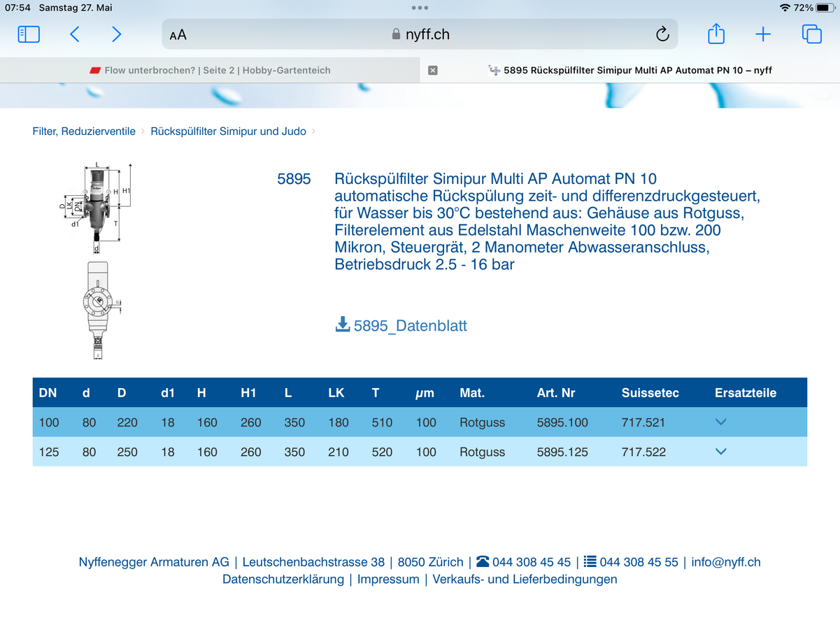Image resolution: width=840 pixels, height=630 pixels.
Task: Tap the battery indicator icon
Action: click(825, 8)
